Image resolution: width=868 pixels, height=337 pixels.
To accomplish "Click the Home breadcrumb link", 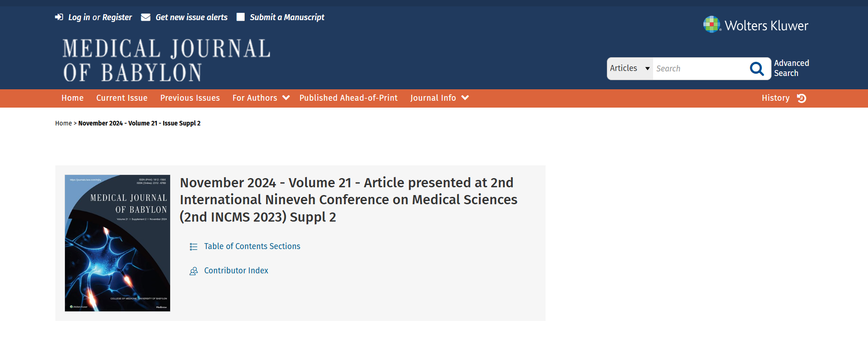I will click(64, 123).
